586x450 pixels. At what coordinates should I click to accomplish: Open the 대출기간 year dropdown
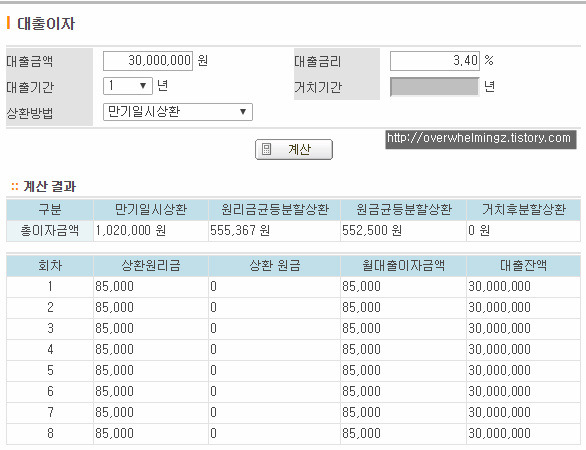(128, 86)
